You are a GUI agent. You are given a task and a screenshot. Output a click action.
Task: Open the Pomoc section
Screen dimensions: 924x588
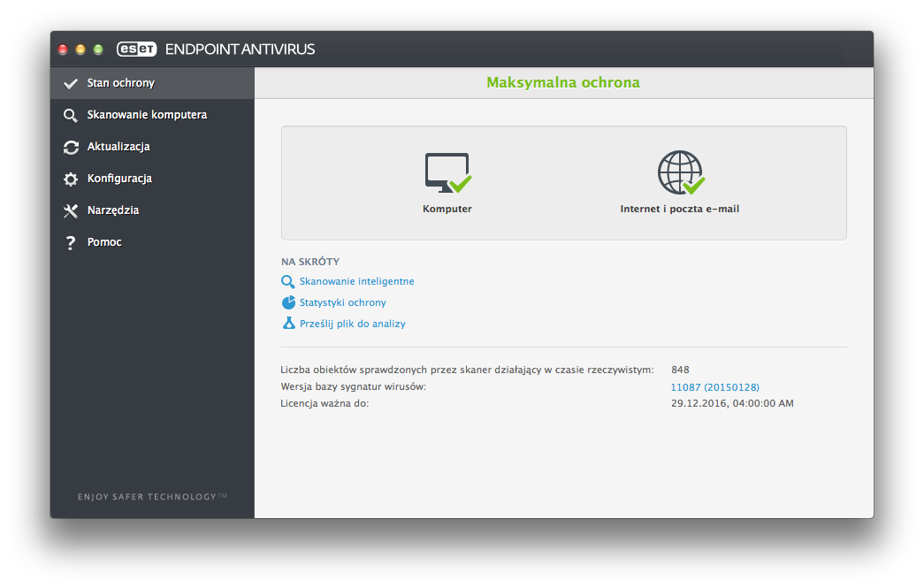[x=153, y=242]
